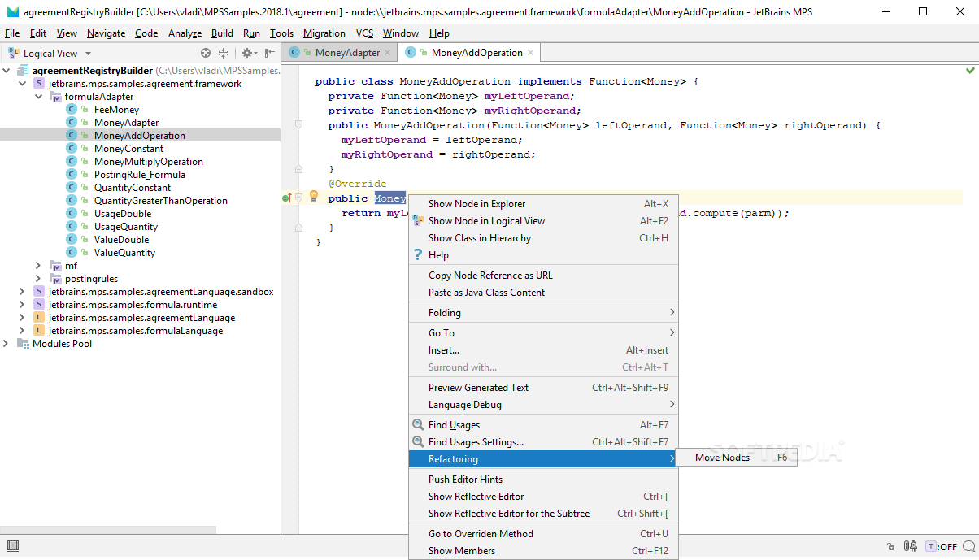This screenshot has height=560, width=979.
Task: Choose Show Members entry
Action: click(x=543, y=551)
